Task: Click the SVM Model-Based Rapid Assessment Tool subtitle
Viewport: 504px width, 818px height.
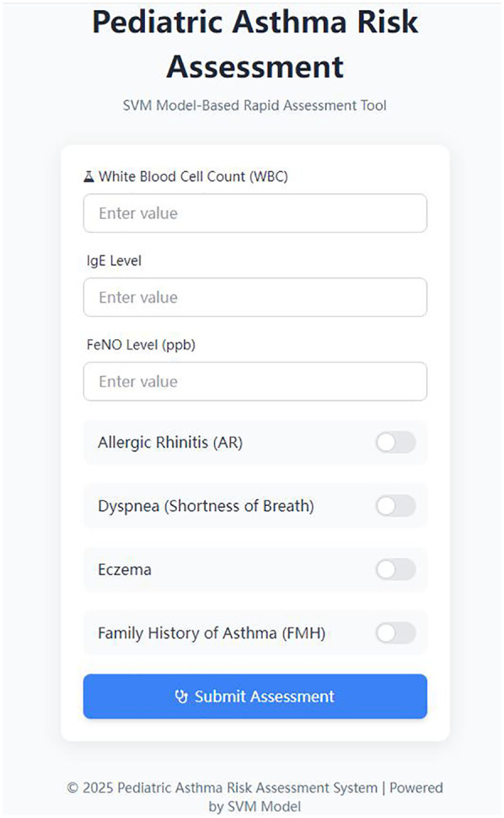Action: pyautogui.click(x=255, y=105)
